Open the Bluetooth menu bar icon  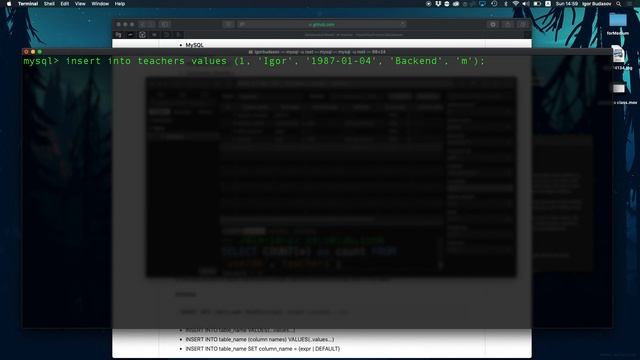[x=505, y=4]
